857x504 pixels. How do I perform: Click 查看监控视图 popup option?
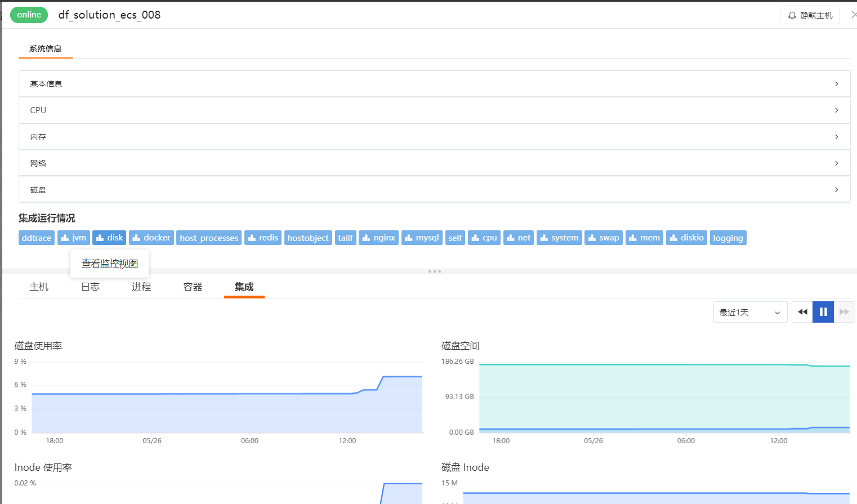[110, 264]
